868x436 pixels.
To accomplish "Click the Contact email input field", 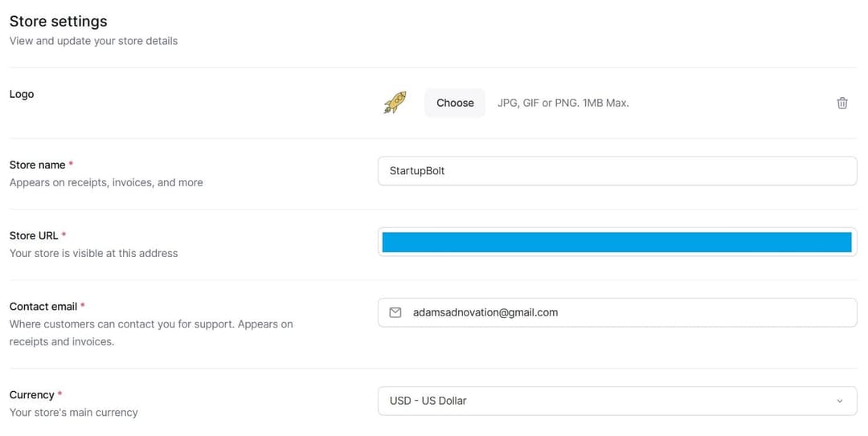I will tap(617, 312).
